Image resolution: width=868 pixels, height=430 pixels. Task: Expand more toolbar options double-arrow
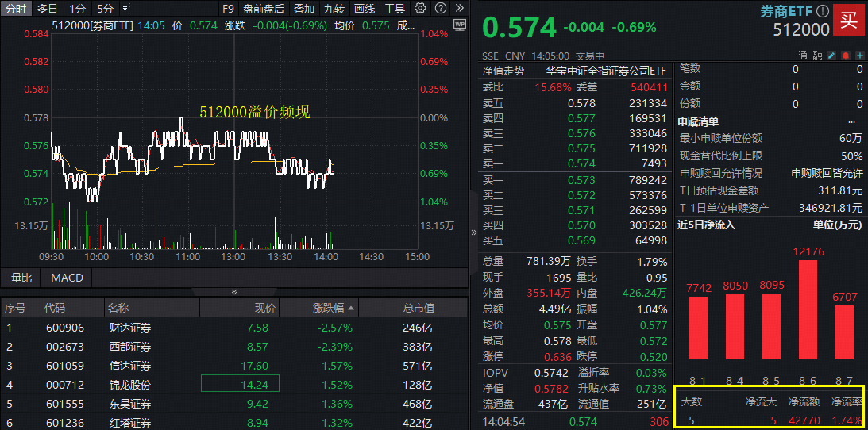click(x=459, y=8)
